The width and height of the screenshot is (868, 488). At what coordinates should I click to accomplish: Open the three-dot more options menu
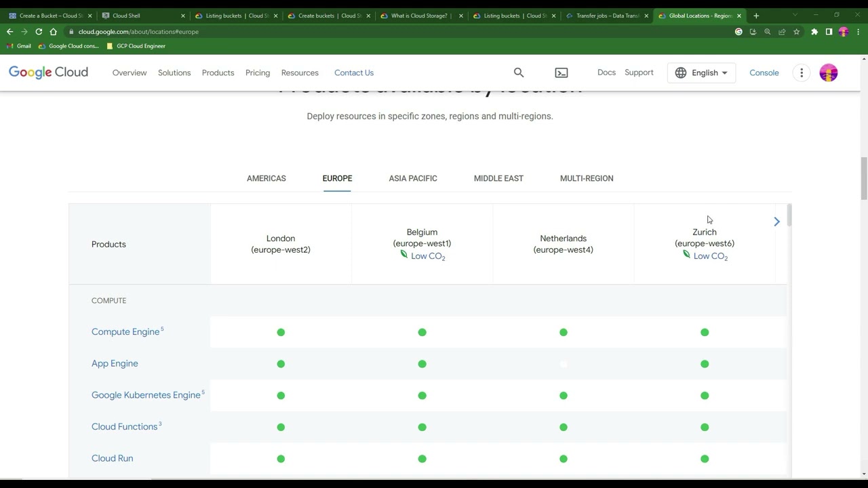pos(802,73)
